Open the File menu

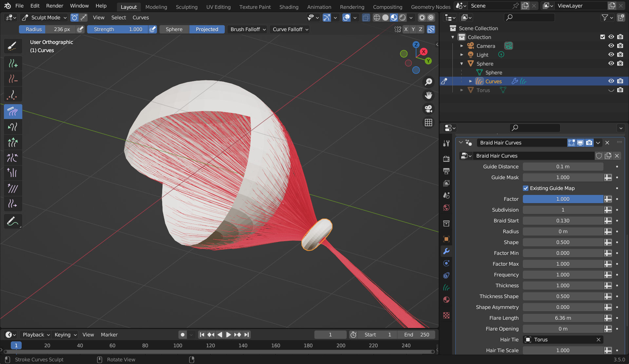pyautogui.click(x=19, y=6)
